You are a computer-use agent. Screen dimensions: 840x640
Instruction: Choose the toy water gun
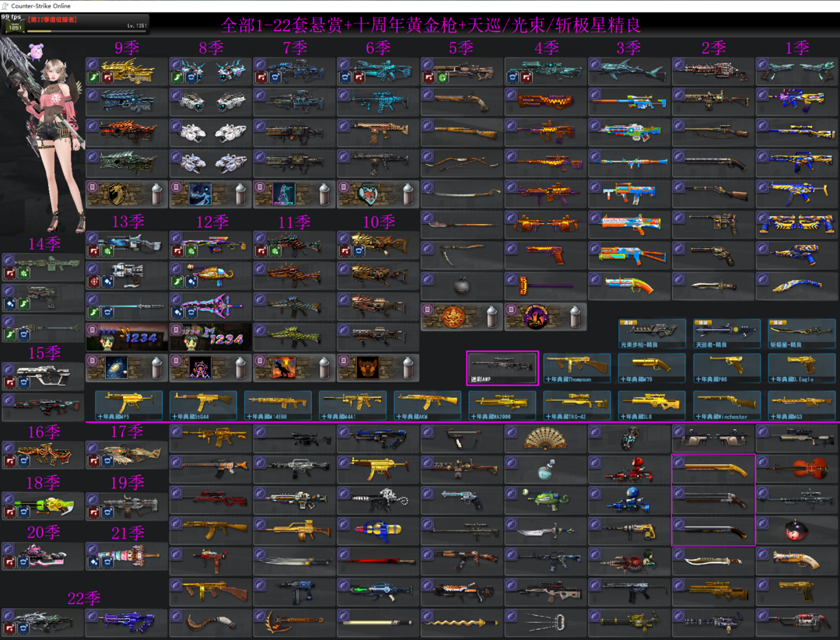(378, 530)
